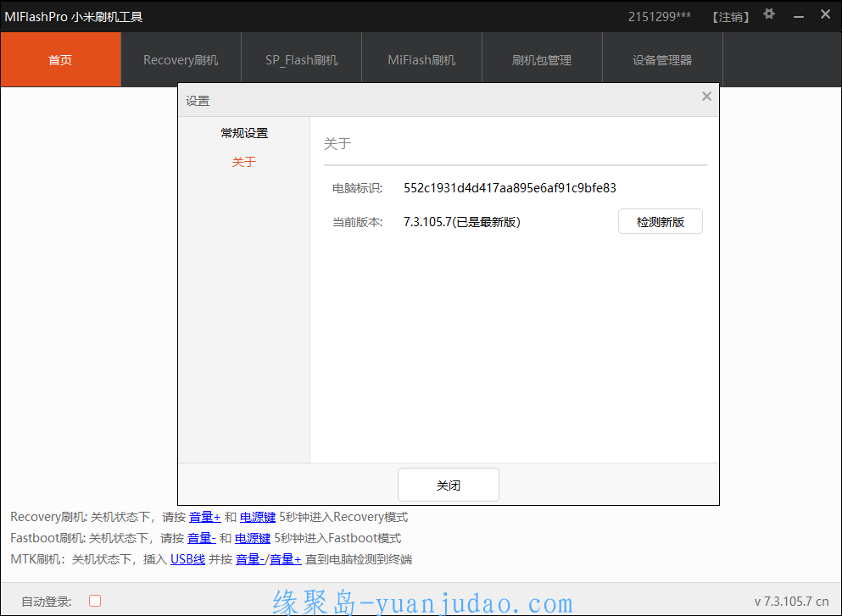This screenshot has width=842, height=616.
Task: Click the 设置 dialog title
Action: pos(198,101)
